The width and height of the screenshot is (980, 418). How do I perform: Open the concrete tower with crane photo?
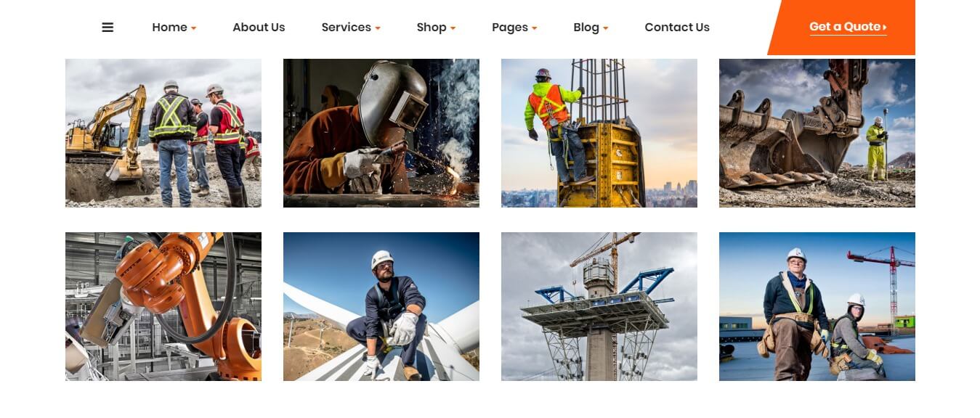[x=599, y=306]
